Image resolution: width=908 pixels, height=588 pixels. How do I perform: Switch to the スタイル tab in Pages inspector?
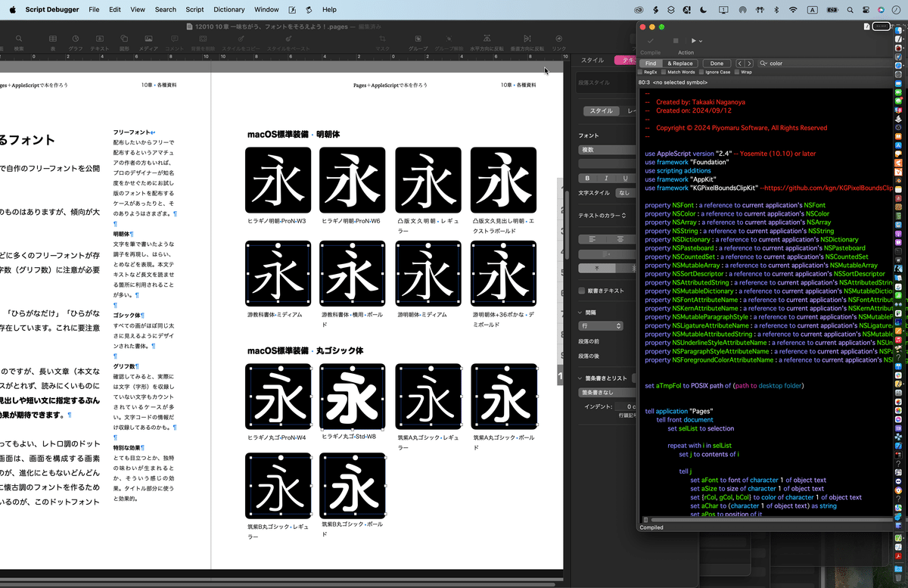click(x=592, y=60)
